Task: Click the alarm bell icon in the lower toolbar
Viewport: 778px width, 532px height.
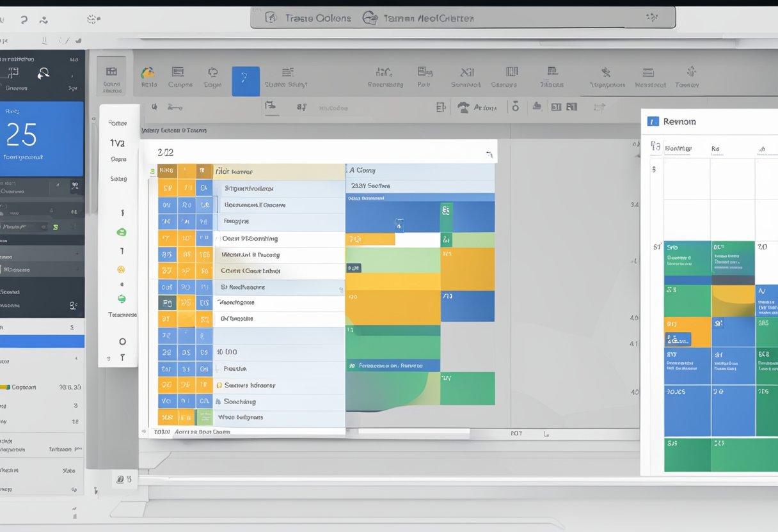Action: (x=515, y=107)
